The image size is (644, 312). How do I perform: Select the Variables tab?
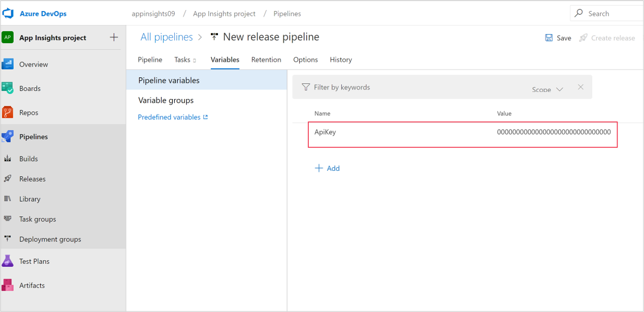(x=225, y=59)
